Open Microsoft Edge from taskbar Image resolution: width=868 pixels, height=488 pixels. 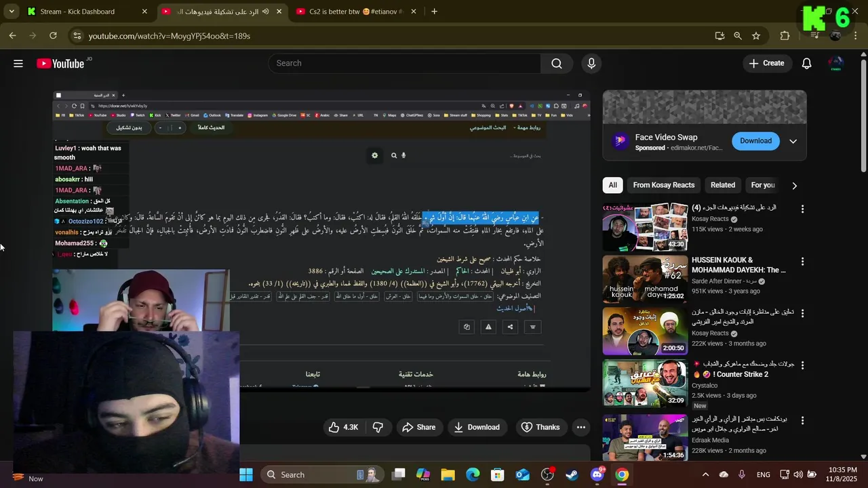[473, 474]
